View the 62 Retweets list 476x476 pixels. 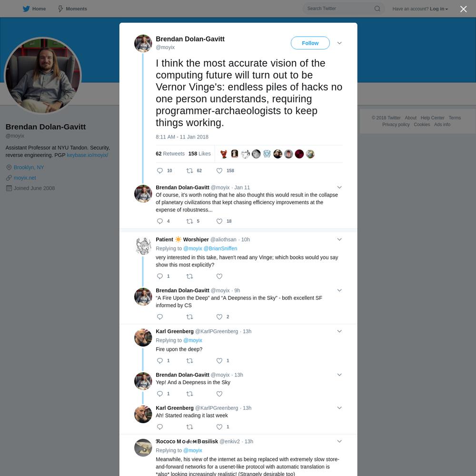coord(170,154)
